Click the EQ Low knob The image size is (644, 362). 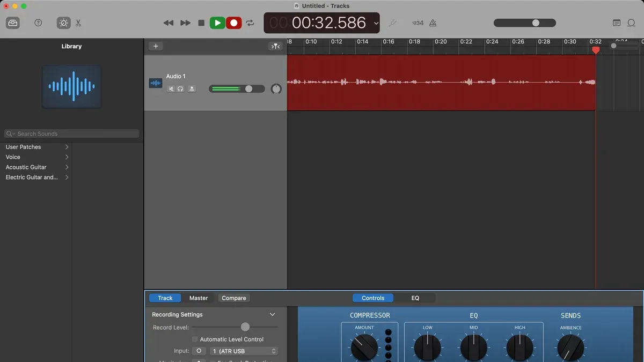coord(428,347)
